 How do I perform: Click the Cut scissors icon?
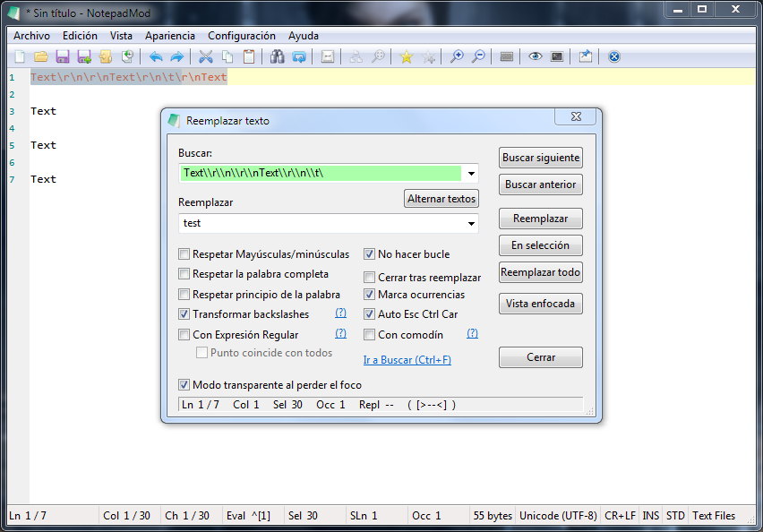pyautogui.click(x=207, y=56)
